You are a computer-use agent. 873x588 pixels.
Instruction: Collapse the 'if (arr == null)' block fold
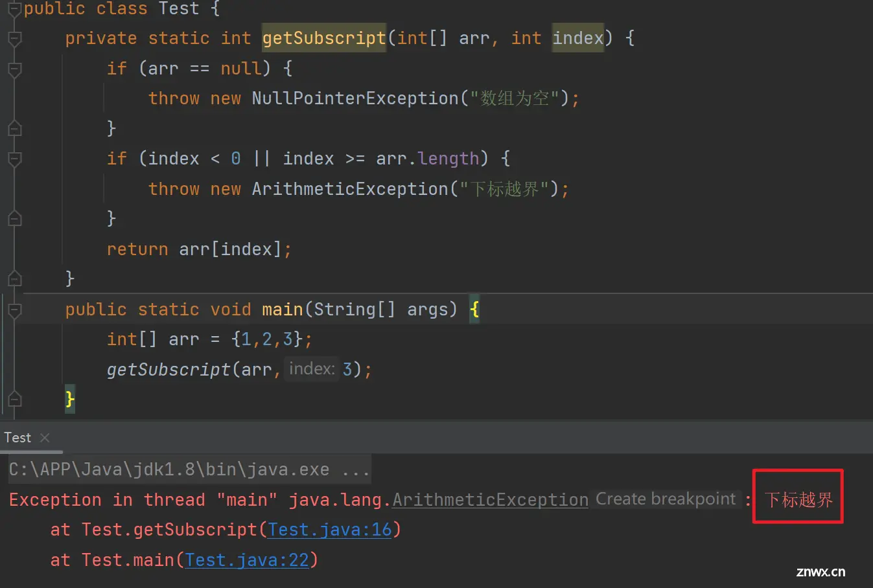(14, 69)
